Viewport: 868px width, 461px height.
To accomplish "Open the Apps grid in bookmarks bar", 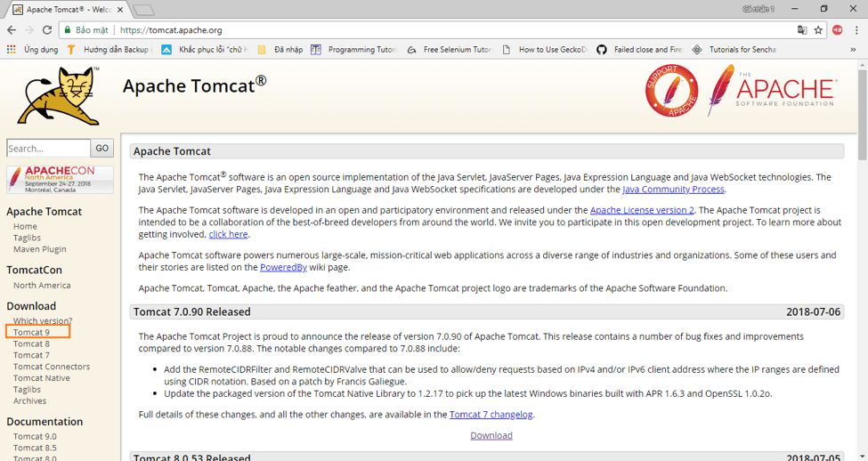I will tap(11, 50).
